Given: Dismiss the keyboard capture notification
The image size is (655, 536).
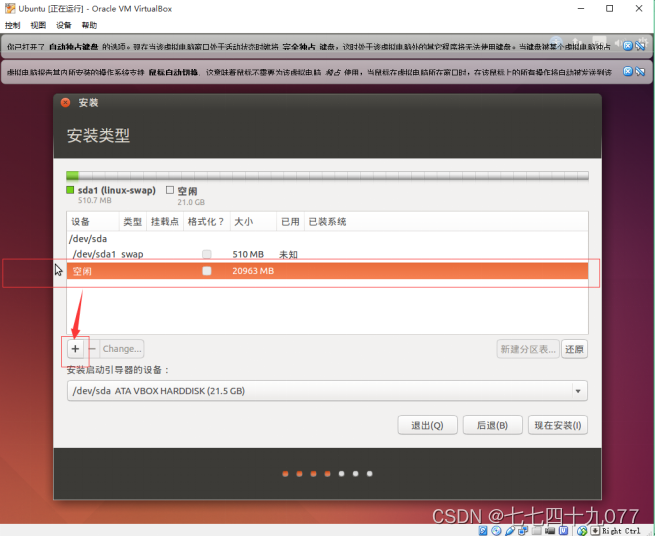Looking at the screenshot, I should coord(627,46).
